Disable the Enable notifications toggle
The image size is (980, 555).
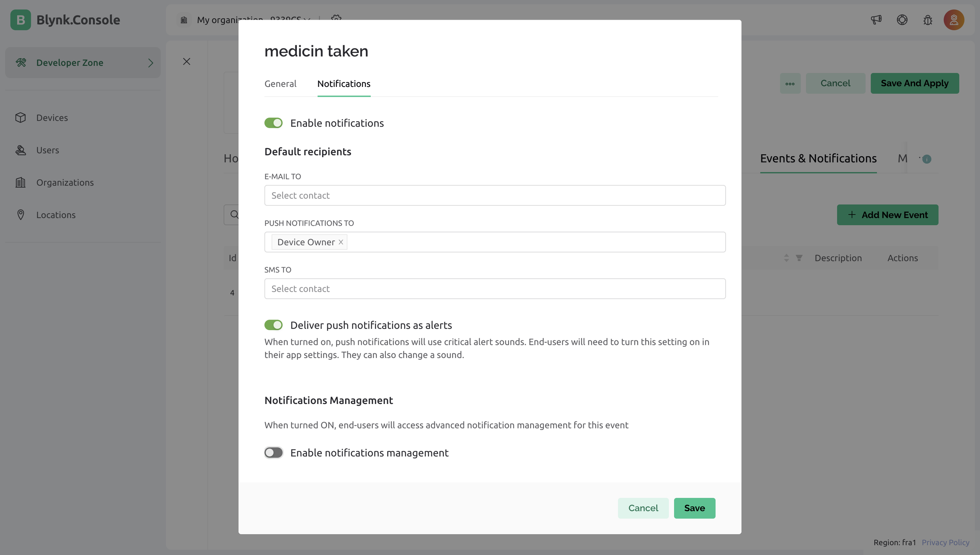[x=274, y=122]
